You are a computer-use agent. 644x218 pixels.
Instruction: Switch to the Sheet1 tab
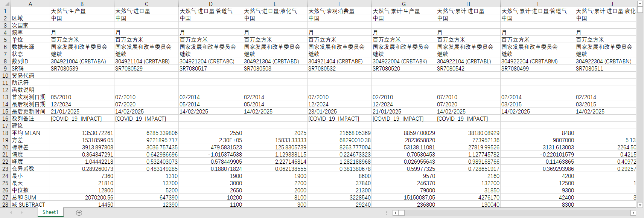(50, 212)
